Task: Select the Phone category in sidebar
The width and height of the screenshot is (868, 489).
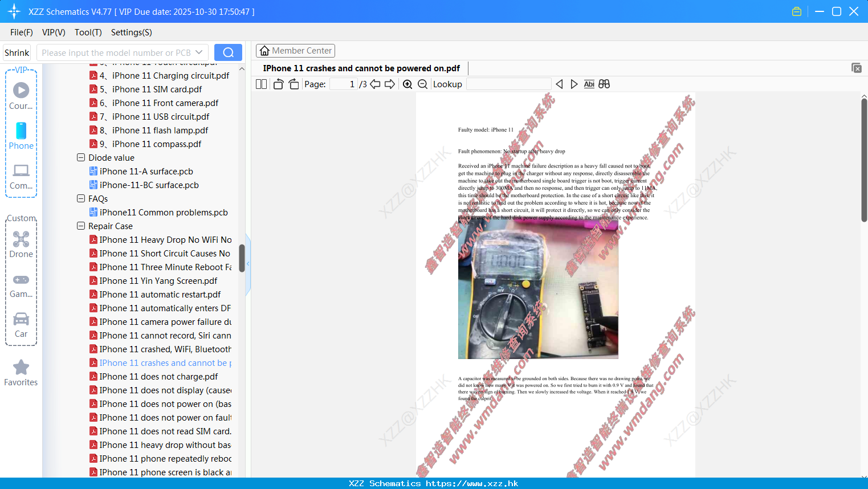Action: click(21, 136)
